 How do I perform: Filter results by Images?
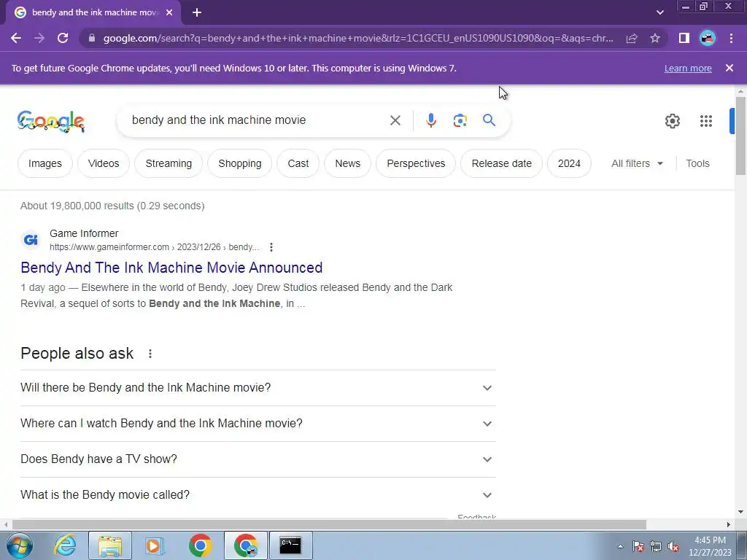coord(45,163)
